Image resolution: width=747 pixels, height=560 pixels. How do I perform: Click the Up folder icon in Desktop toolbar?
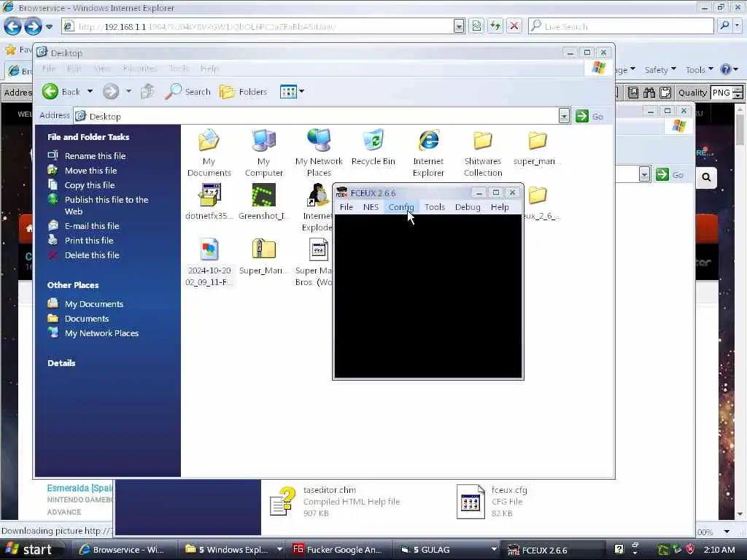click(x=147, y=91)
